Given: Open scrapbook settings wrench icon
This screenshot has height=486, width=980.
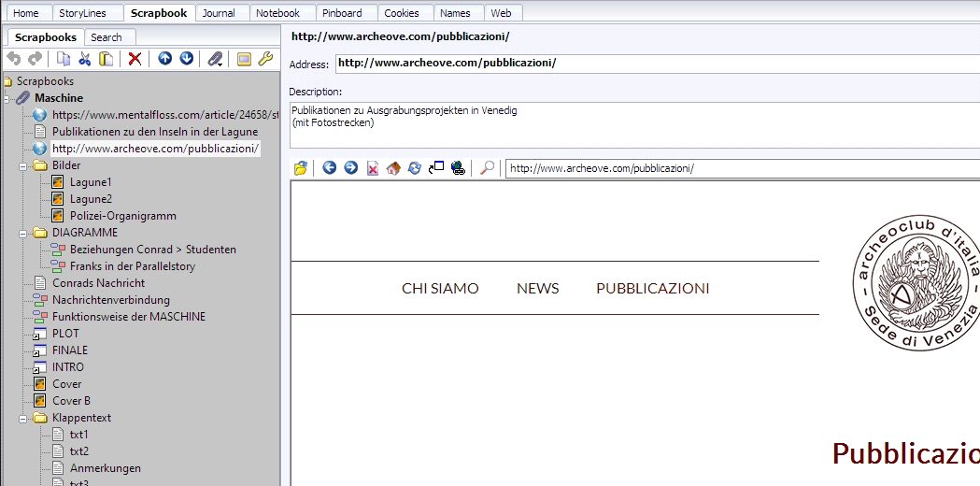Looking at the screenshot, I should tap(265, 59).
